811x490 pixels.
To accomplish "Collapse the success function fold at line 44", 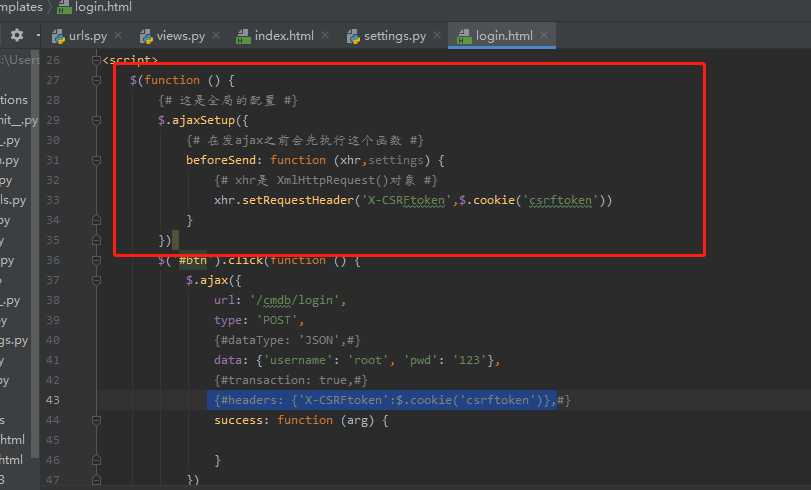I will coord(96,420).
